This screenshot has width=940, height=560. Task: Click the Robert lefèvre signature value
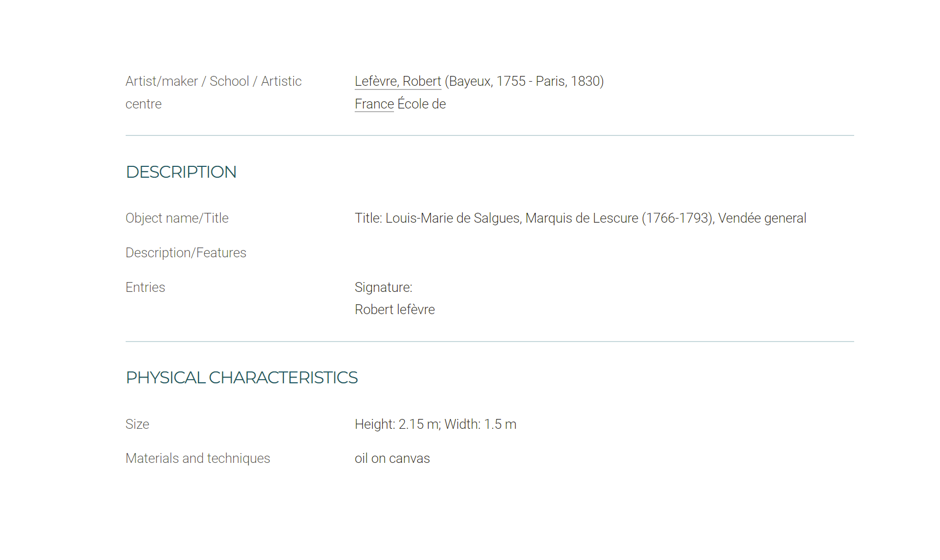pos(395,309)
